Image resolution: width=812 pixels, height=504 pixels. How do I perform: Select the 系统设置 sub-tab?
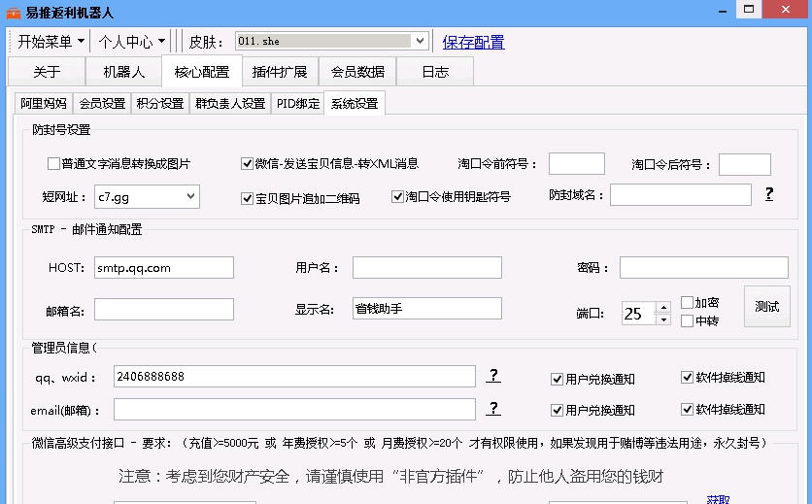tap(355, 104)
